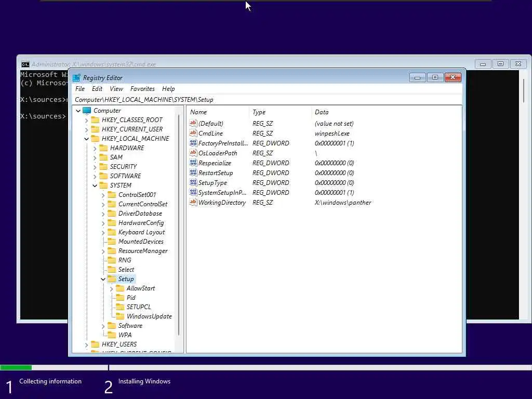Click the (Default) string value icon
The height and width of the screenshot is (399, 532).
pyautogui.click(x=193, y=123)
